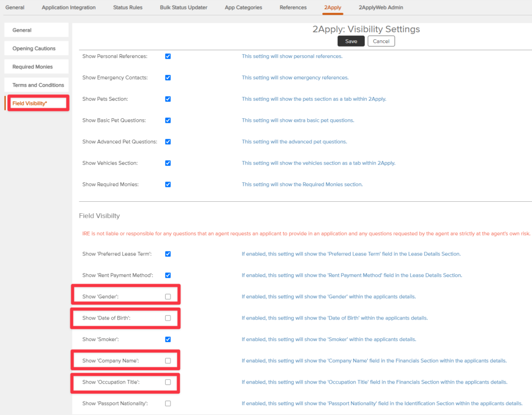Click the "Show 'Smoker':" label
532x415 pixels.
(100, 340)
